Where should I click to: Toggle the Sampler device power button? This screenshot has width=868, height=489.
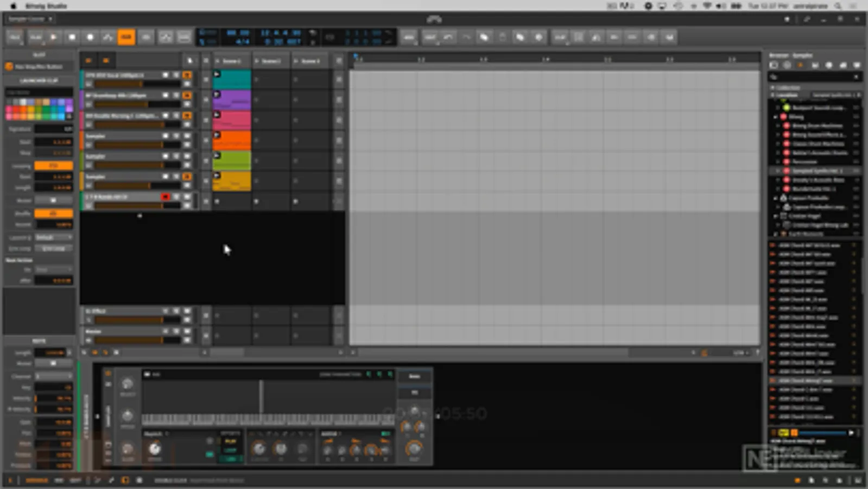pos(108,374)
